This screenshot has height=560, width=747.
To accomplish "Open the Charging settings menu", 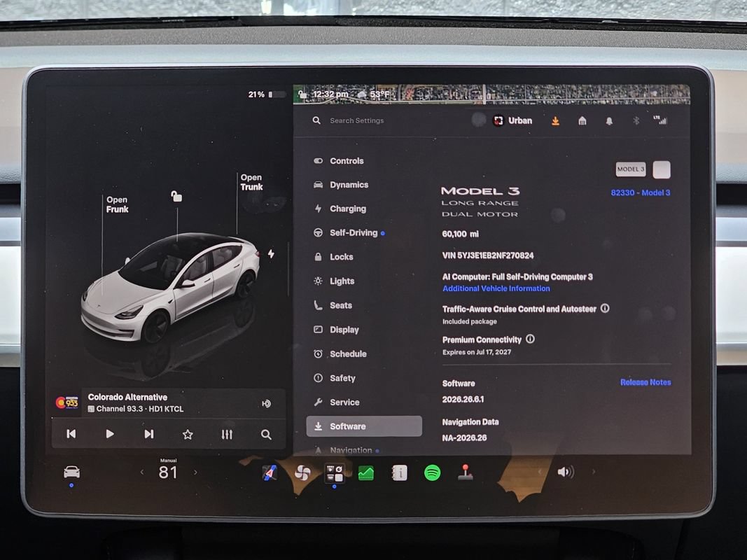I will [x=340, y=209].
